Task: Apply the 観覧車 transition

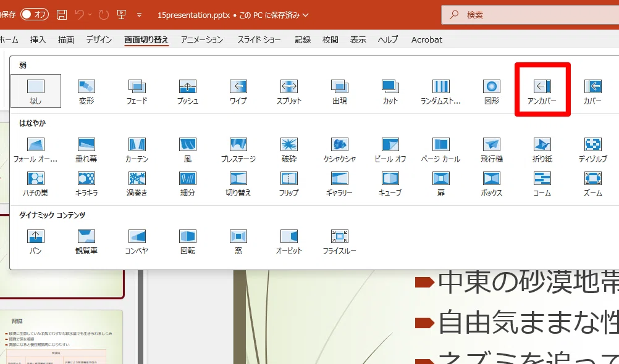Action: coord(86,242)
